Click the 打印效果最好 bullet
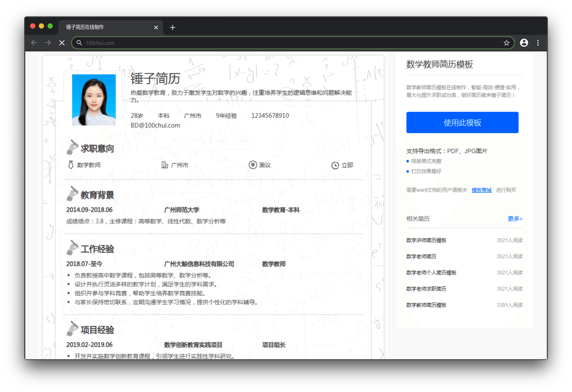The image size is (572, 392). pyautogui.click(x=426, y=171)
